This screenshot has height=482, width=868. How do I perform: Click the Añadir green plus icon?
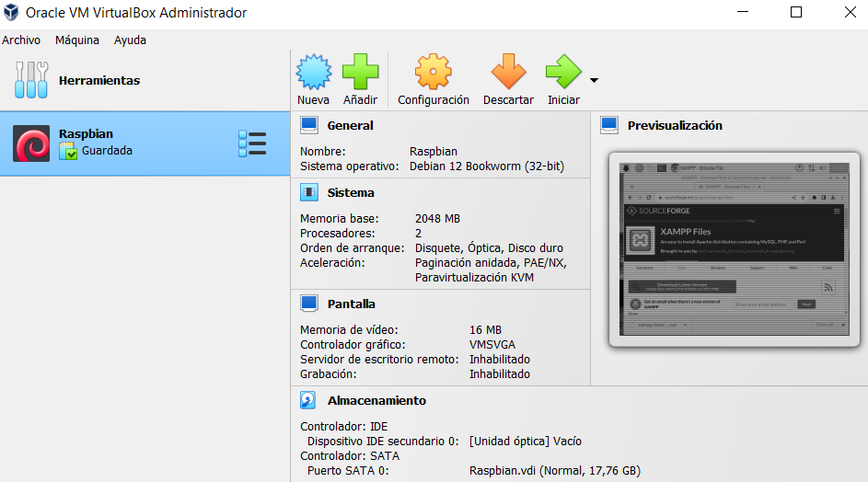pos(360,72)
